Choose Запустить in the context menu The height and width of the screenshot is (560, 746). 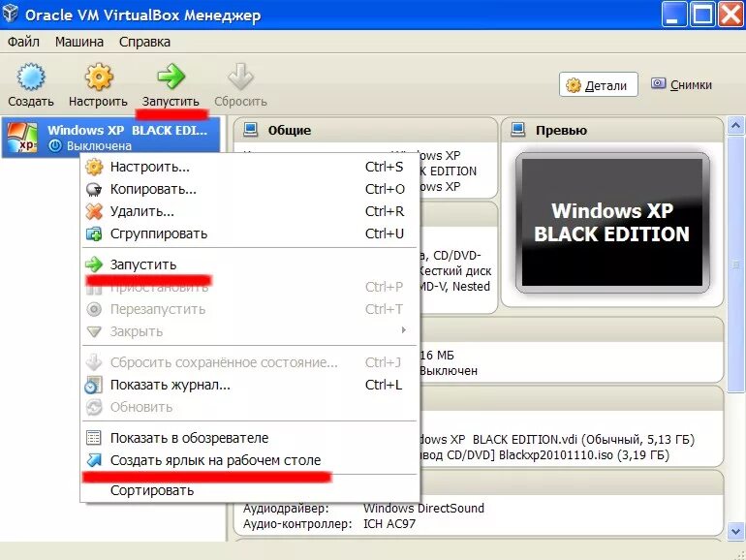tap(250, 264)
